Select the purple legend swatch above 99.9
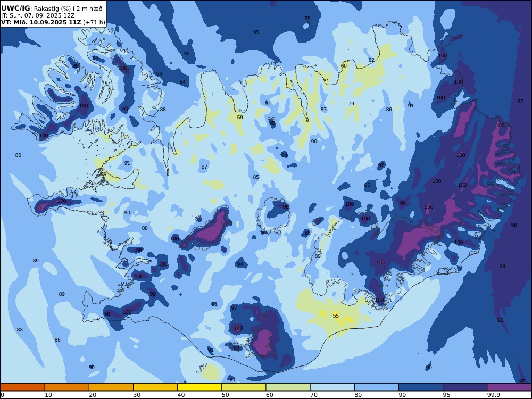This screenshot has width=532, height=399. pyautogui.click(x=509, y=387)
